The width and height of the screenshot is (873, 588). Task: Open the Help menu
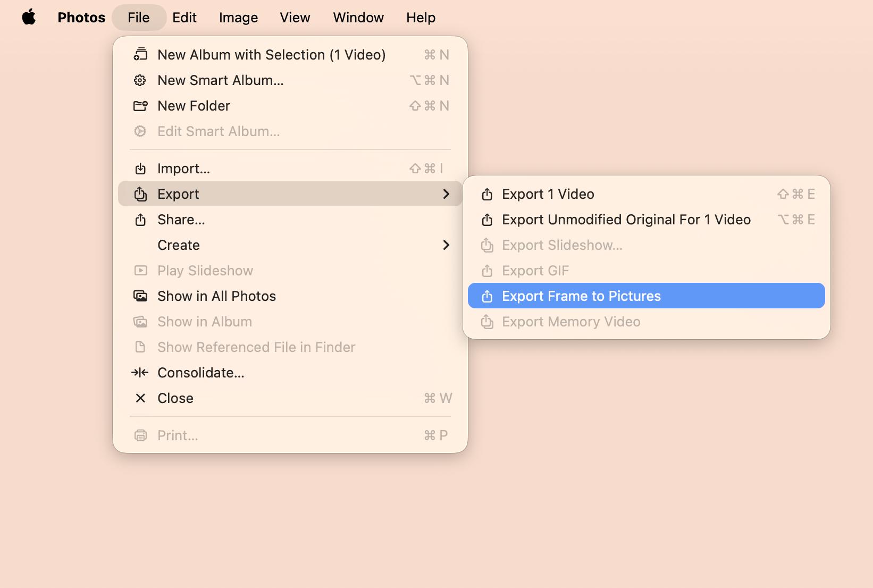point(421,18)
